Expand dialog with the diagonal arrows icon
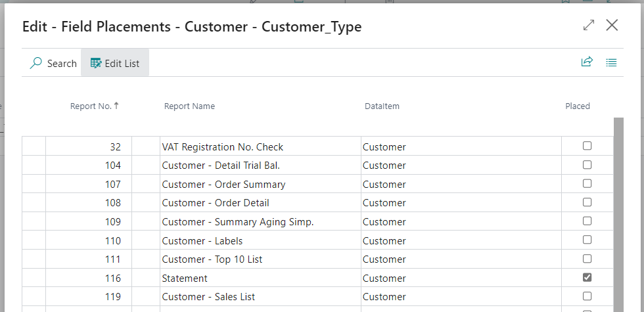Screen dimensions: 644x312 589,25
